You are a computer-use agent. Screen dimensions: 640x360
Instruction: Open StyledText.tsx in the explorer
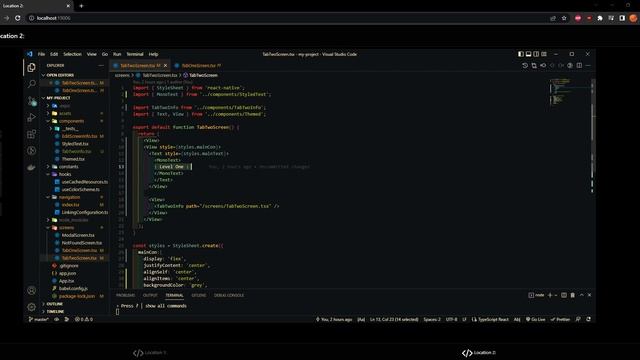tap(75, 144)
